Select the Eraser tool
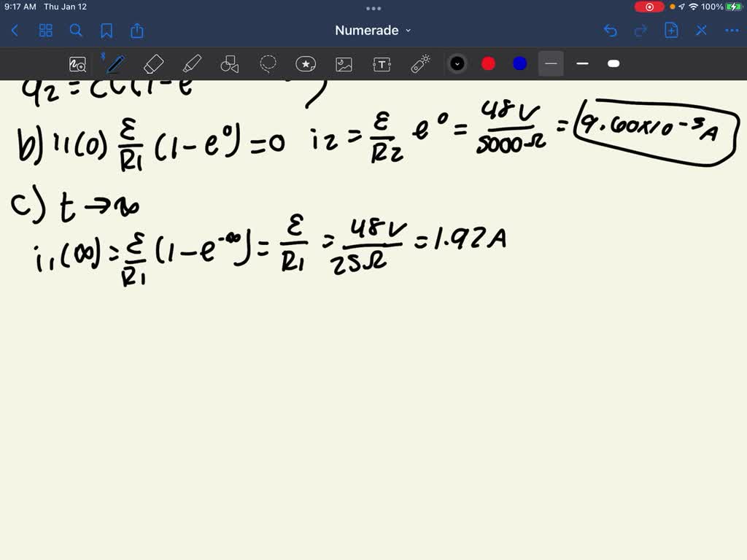747x560 pixels. (x=153, y=64)
